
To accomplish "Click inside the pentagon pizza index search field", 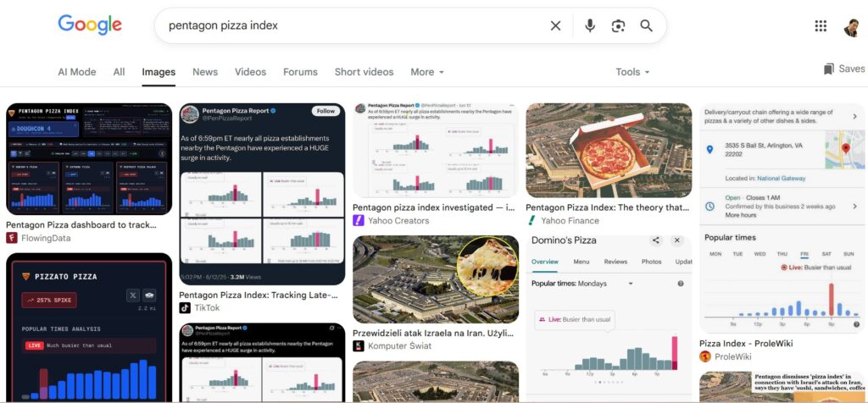I will tap(354, 25).
